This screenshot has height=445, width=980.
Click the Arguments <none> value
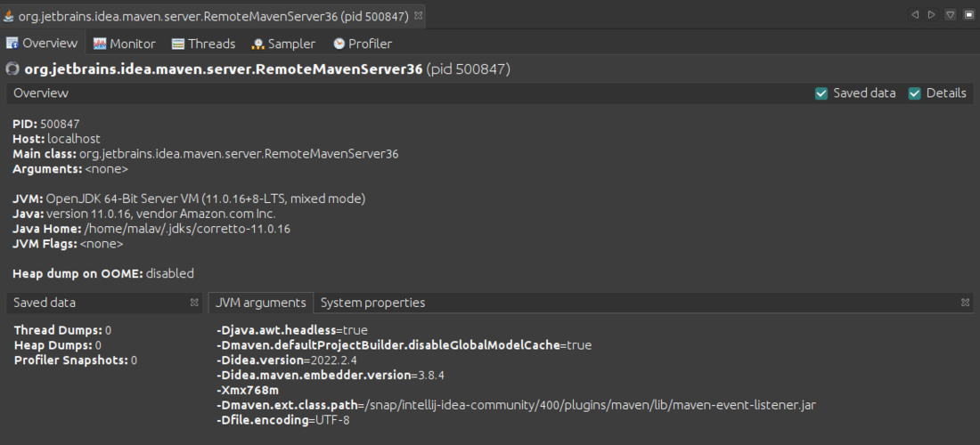pos(106,168)
